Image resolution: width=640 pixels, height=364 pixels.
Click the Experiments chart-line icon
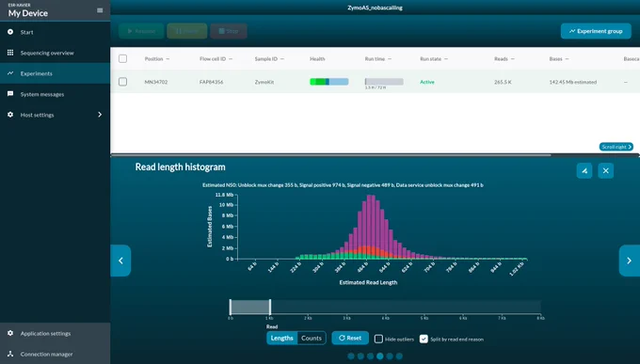pos(10,73)
